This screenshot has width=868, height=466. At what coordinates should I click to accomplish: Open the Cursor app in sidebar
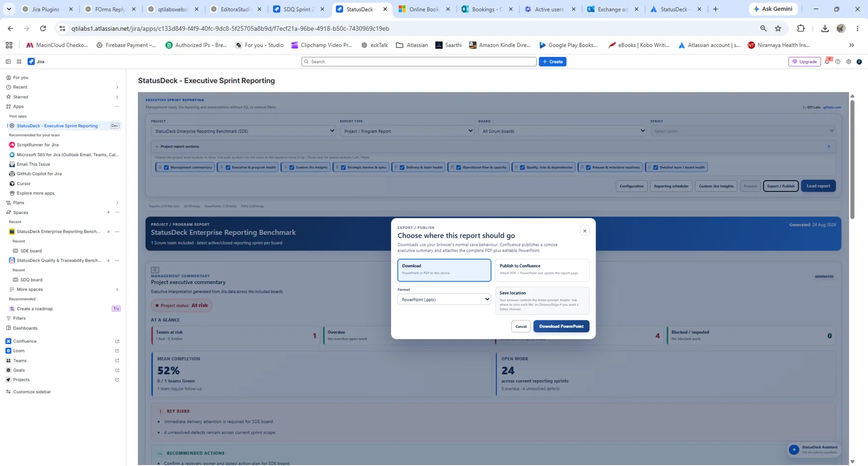click(24, 184)
